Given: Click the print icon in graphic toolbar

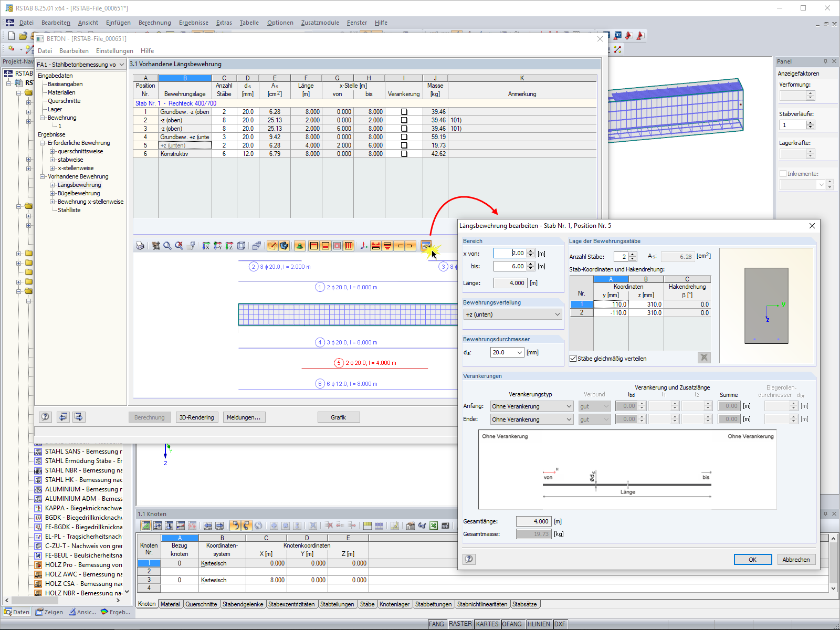Looking at the screenshot, I should point(140,246).
